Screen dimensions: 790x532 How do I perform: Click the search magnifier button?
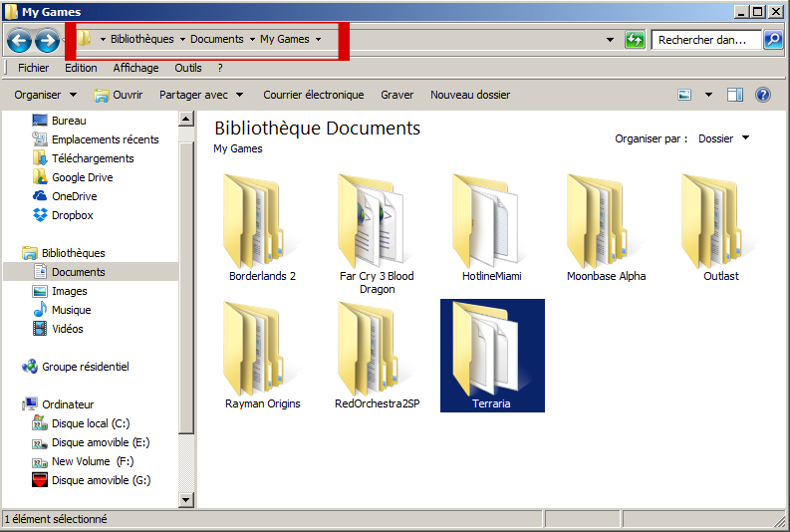click(773, 39)
